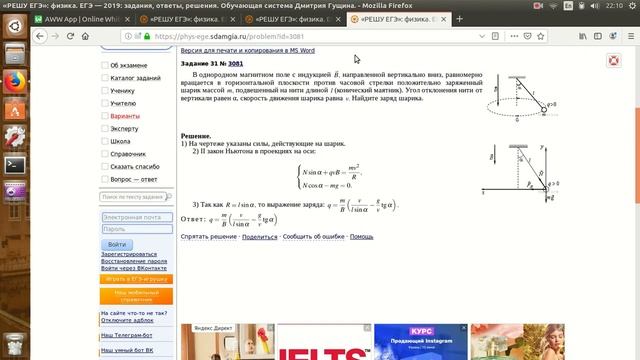
Task: Click the browser forward arrow
Action: (x=55, y=36)
